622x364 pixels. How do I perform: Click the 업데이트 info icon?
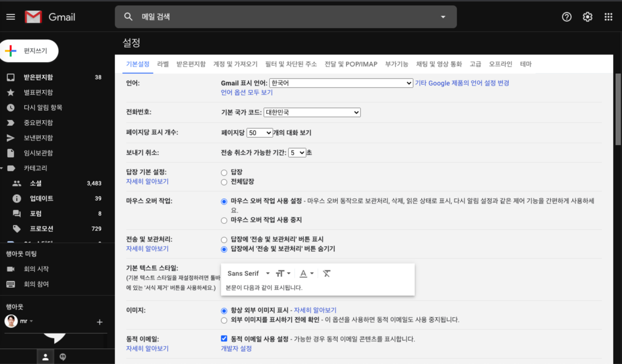click(x=17, y=198)
